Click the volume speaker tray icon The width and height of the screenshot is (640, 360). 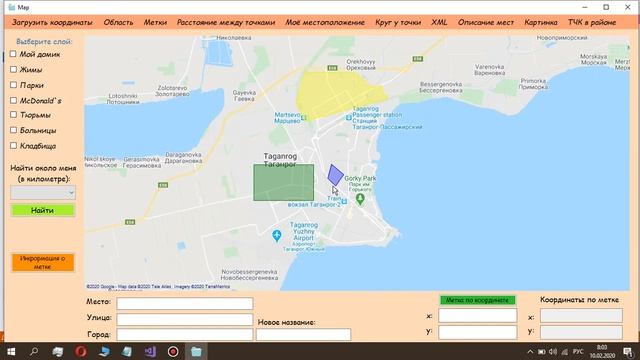coord(553,352)
